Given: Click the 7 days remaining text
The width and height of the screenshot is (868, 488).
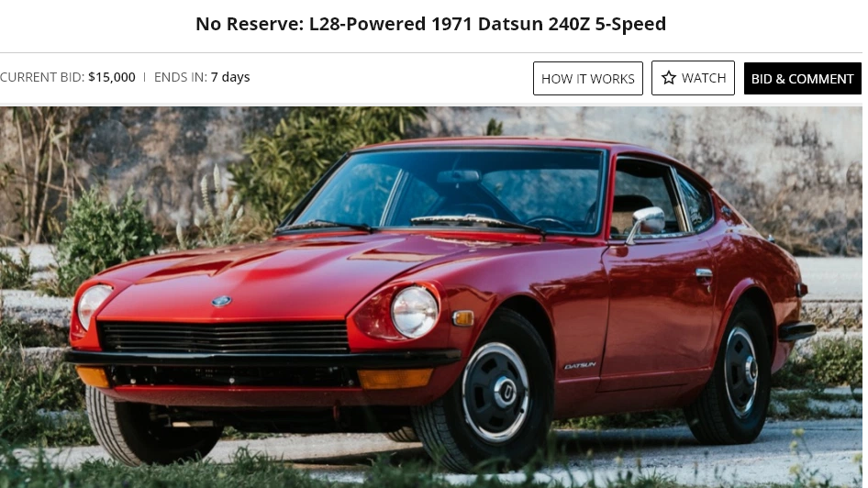Looking at the screenshot, I should coord(230,77).
